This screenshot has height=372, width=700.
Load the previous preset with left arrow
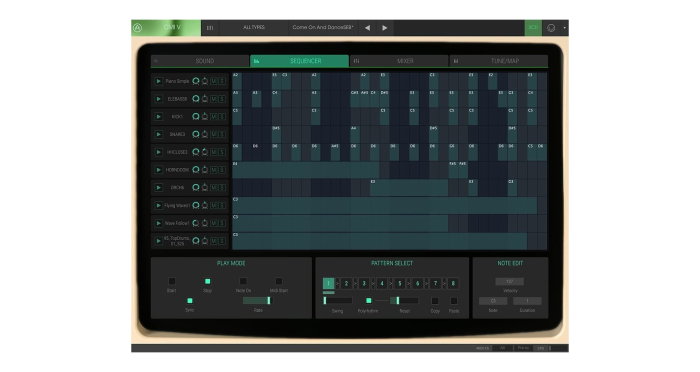[367, 28]
